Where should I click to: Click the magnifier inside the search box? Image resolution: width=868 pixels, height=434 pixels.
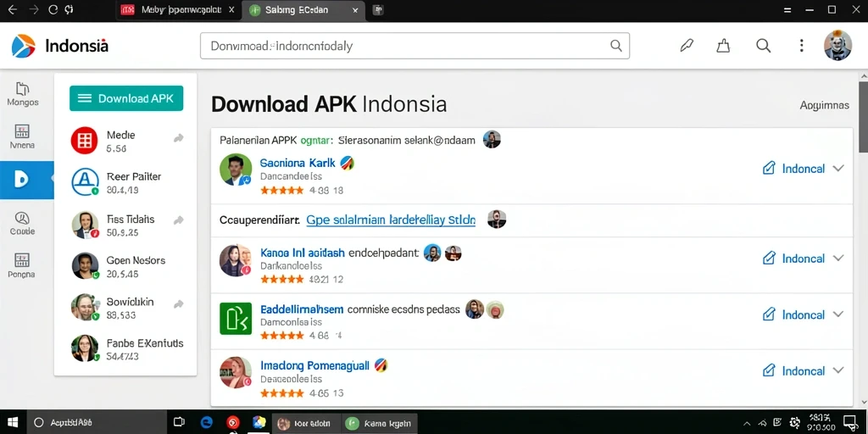pos(615,46)
